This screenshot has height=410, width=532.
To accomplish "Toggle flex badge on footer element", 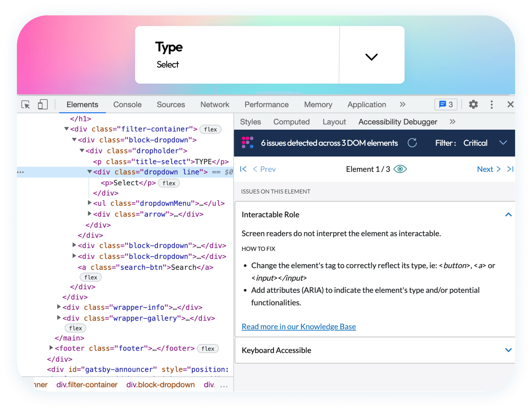I will (208, 348).
